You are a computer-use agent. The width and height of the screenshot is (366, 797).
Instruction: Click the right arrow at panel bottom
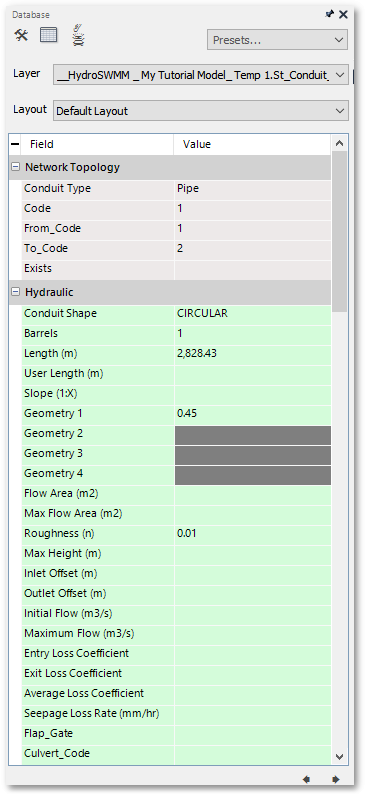(x=336, y=779)
